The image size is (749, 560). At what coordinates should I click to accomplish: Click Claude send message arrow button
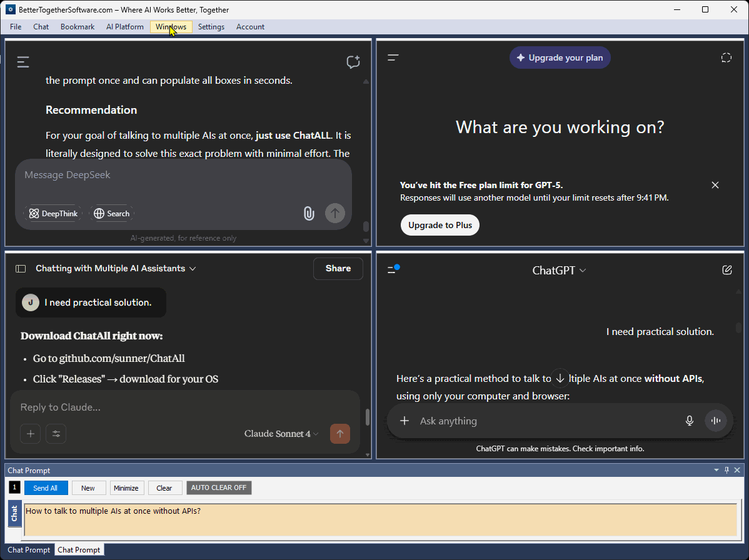340,434
